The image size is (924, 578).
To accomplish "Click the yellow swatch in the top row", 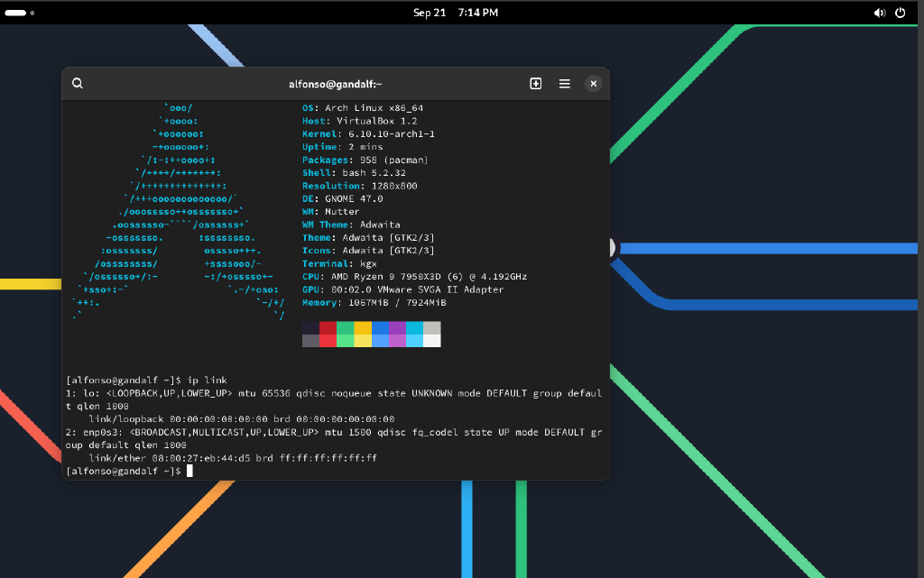I will pos(363,328).
